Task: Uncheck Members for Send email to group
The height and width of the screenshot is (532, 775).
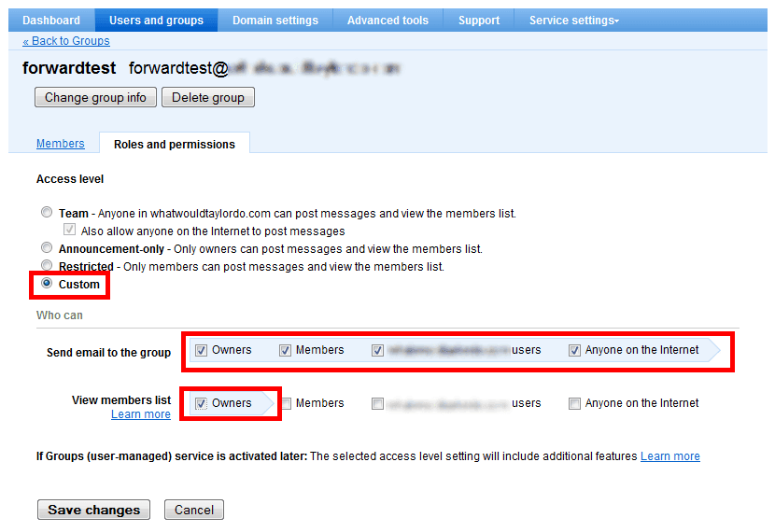Action: point(285,351)
